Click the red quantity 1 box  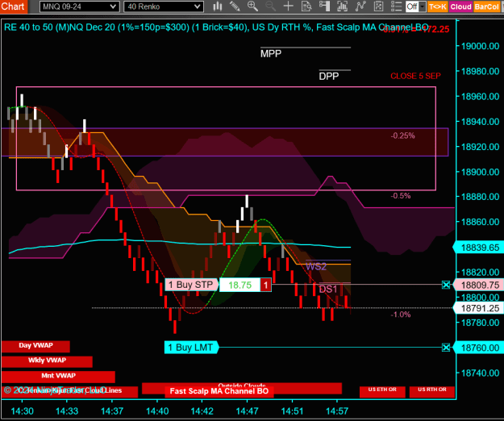coord(265,285)
